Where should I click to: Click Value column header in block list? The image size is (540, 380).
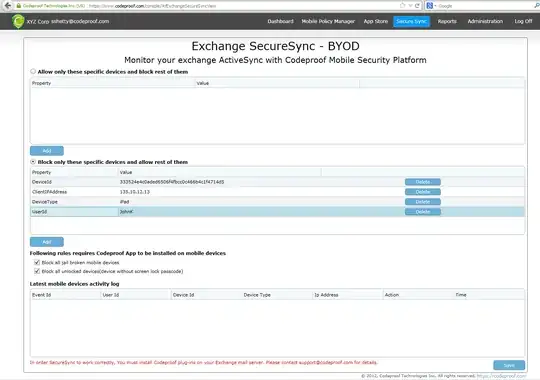coord(219,172)
